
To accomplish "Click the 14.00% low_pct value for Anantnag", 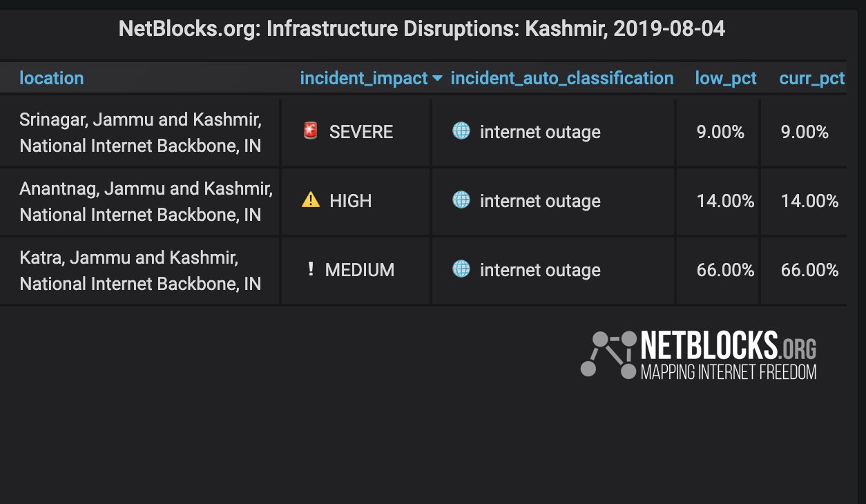I will tap(725, 201).
